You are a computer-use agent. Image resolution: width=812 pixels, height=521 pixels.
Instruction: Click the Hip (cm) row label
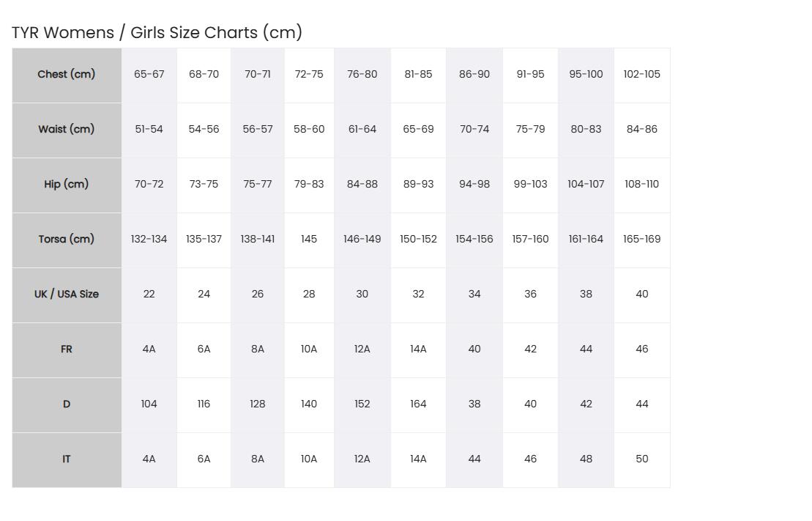point(67,185)
